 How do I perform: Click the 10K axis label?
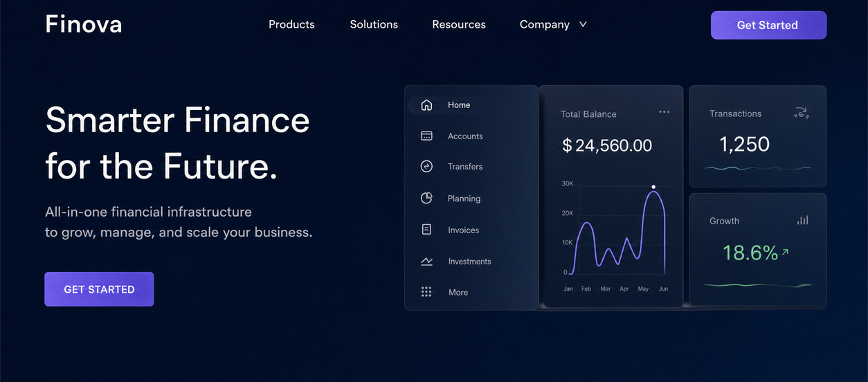coord(568,242)
